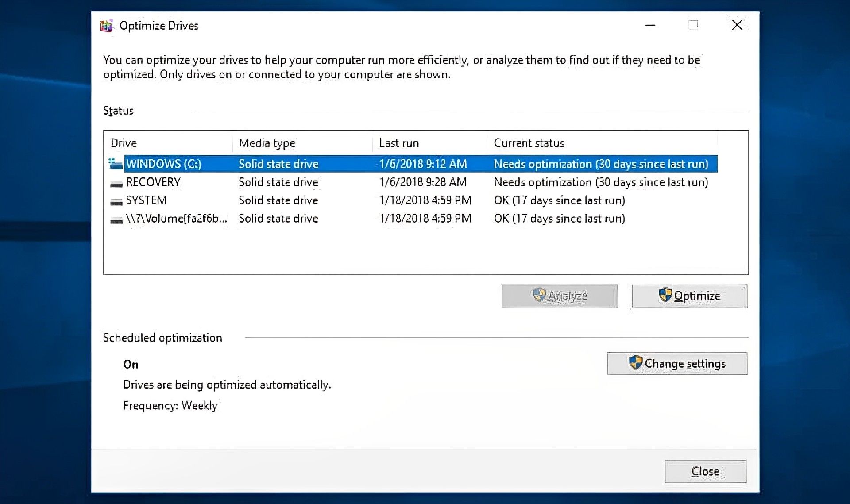Click the shield icon on Optimize button

click(665, 295)
